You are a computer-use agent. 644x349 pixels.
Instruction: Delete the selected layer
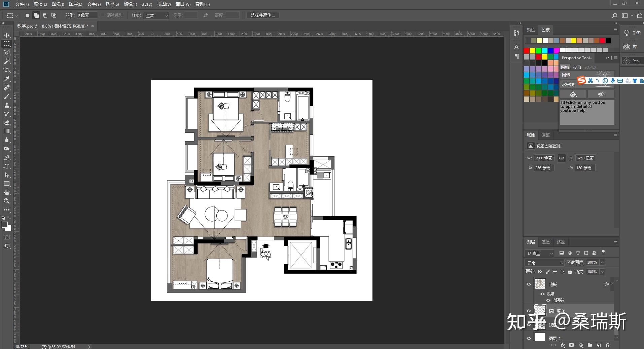[x=608, y=345]
